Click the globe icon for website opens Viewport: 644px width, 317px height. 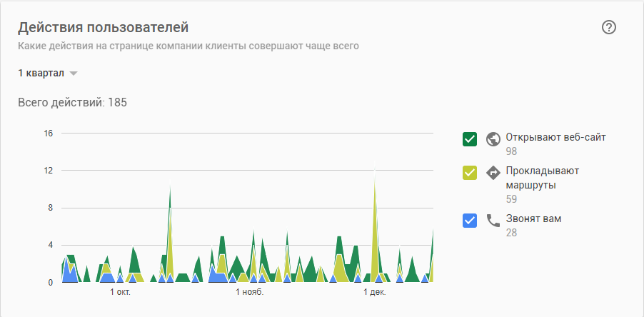493,139
